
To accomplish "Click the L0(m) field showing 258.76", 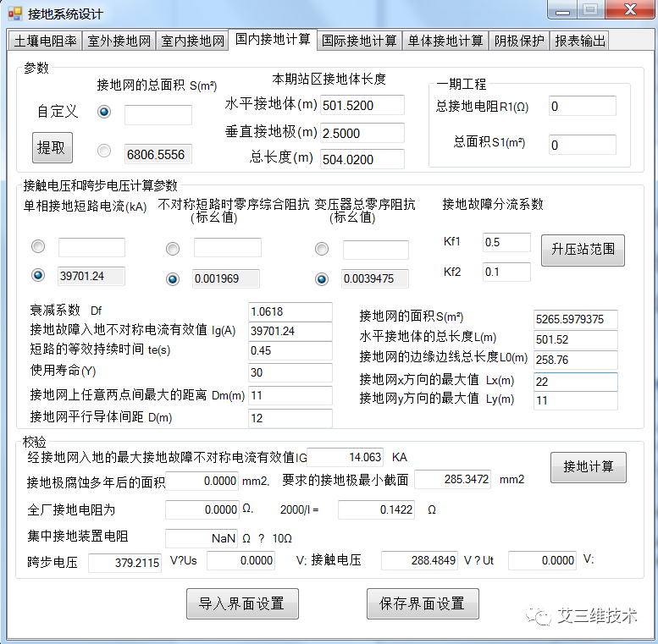I will click(x=575, y=360).
